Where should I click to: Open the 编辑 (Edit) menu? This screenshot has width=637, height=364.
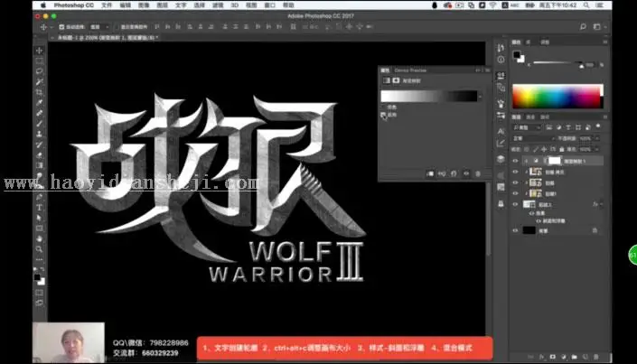pos(126,5)
